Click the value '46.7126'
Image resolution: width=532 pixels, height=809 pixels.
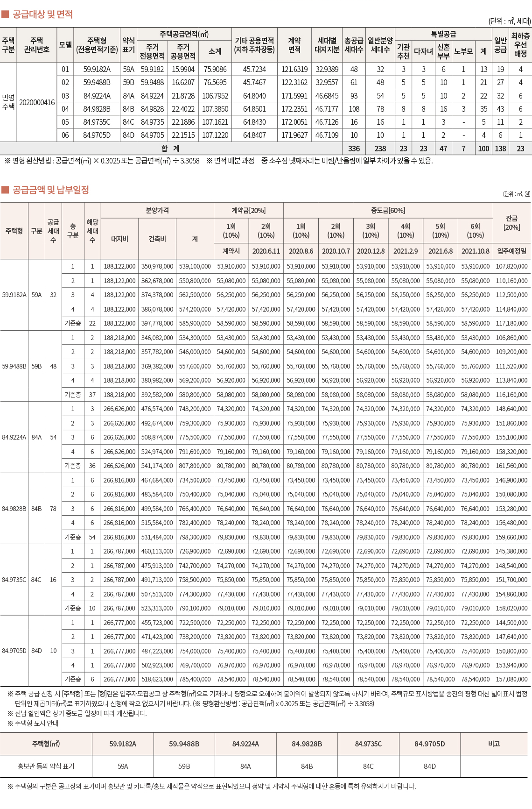click(x=327, y=122)
